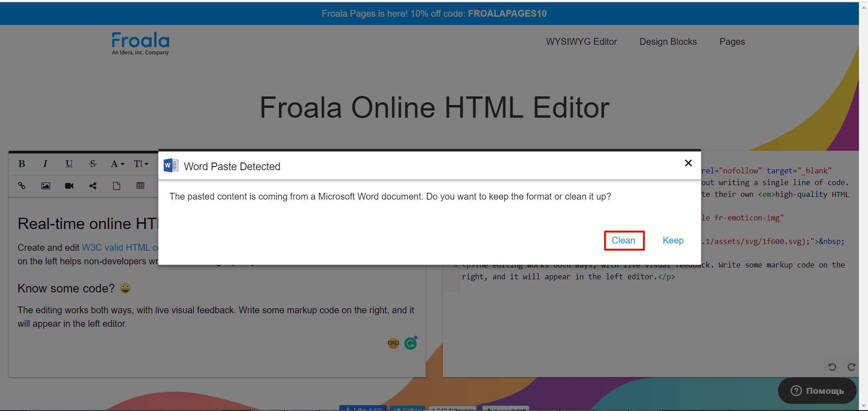Viewport: 868px width, 411px height.
Task: Click the FROALAPAGES10 promo banner
Action: click(x=434, y=14)
